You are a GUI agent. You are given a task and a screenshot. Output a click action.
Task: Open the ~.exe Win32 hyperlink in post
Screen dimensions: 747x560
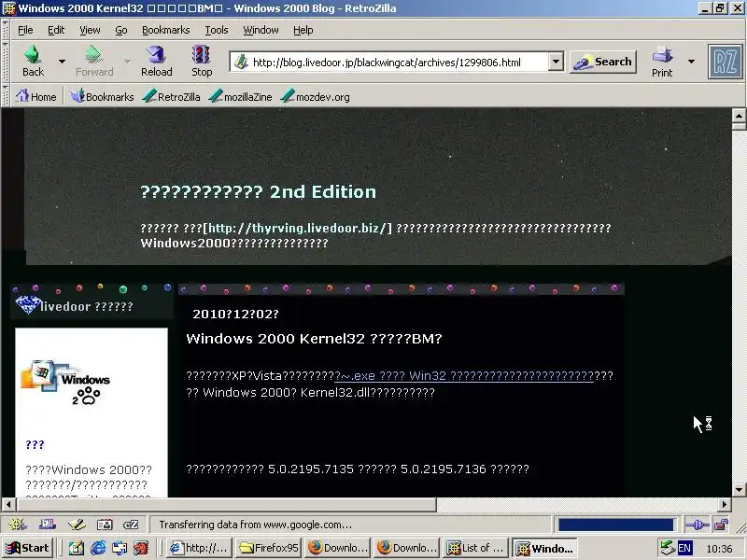click(x=464, y=376)
